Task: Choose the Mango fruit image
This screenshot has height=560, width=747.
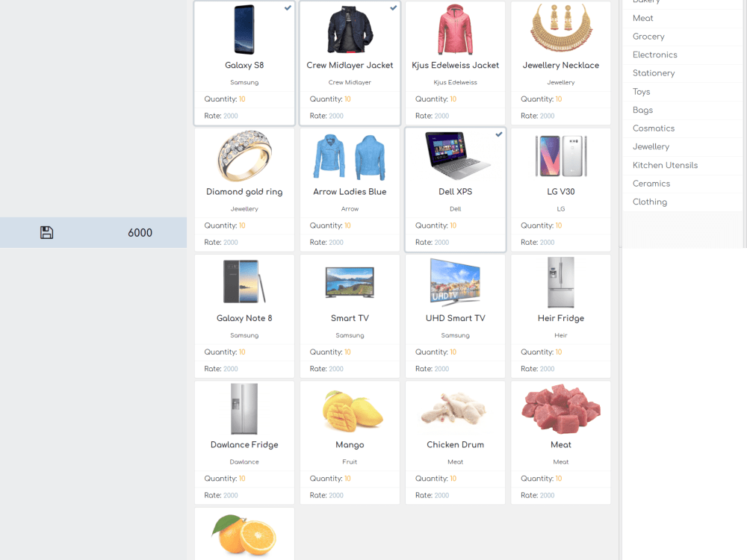Action: tap(353, 411)
